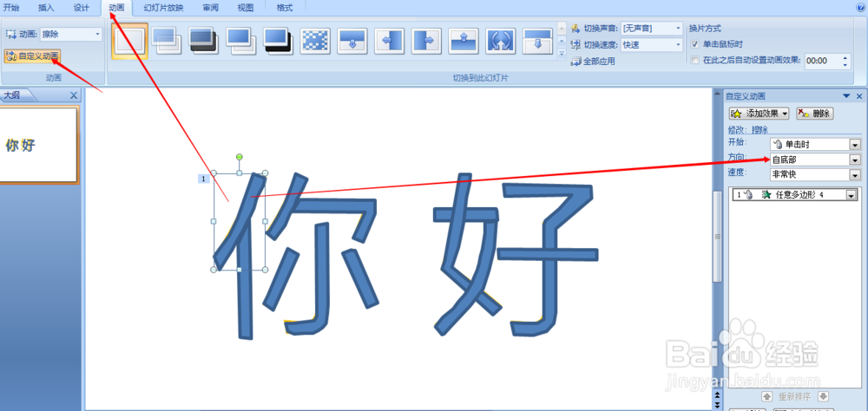Switch to the 幻灯片放映 tab
Screen dimensions: 868x411
(x=164, y=8)
